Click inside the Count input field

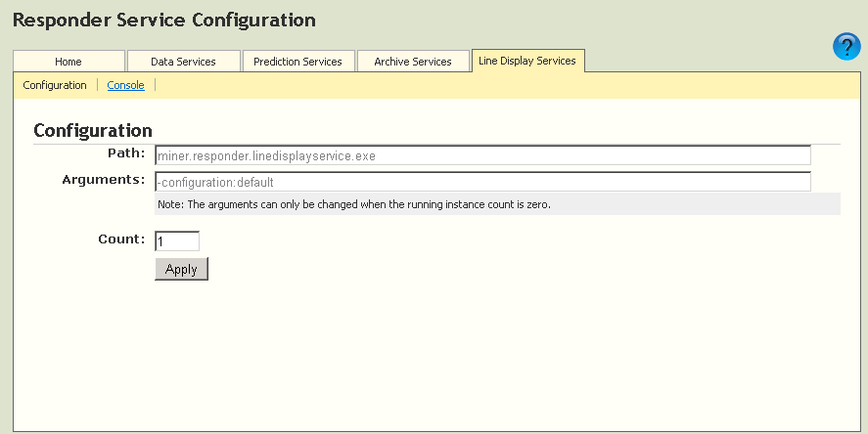pos(177,240)
